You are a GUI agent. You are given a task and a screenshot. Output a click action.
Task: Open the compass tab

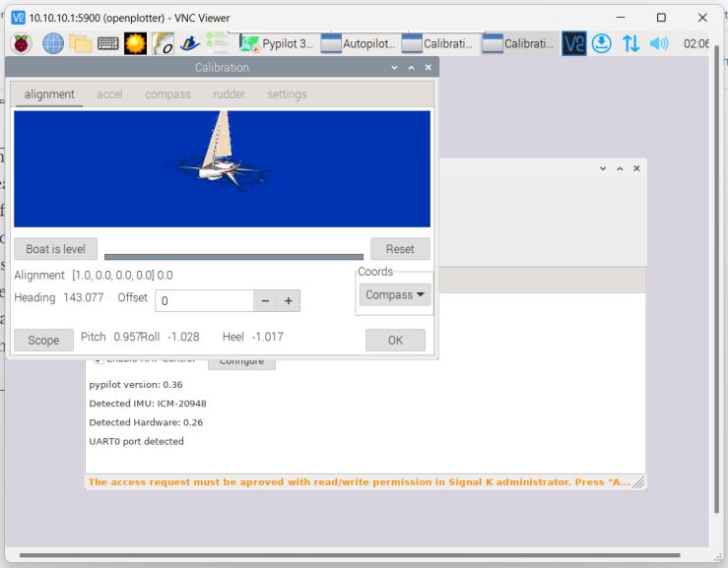pos(167,95)
